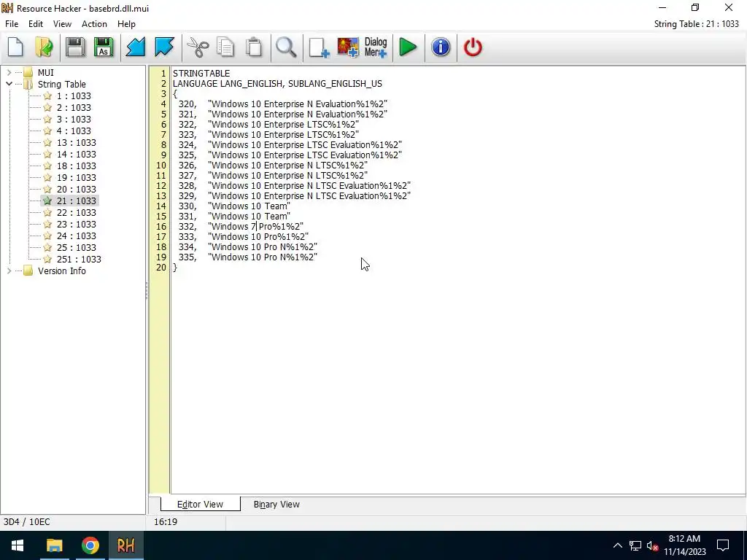This screenshot has height=560, width=747.
Task: Click string 320 "Windows 10 Enterprise N Evaluation"
Action: point(298,104)
